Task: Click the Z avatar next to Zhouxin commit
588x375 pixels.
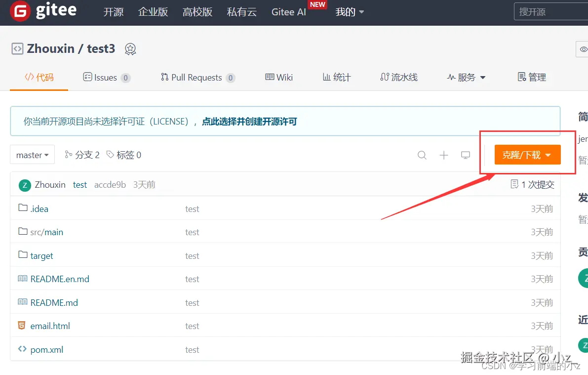Action: [x=25, y=185]
